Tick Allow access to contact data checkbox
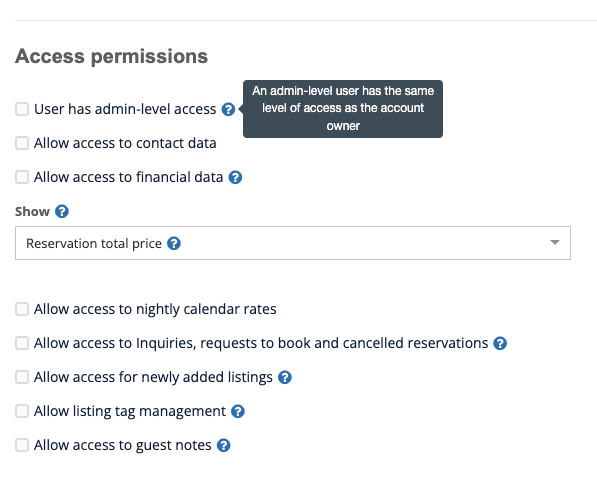Viewport: 597px width, 477px height. click(x=22, y=143)
